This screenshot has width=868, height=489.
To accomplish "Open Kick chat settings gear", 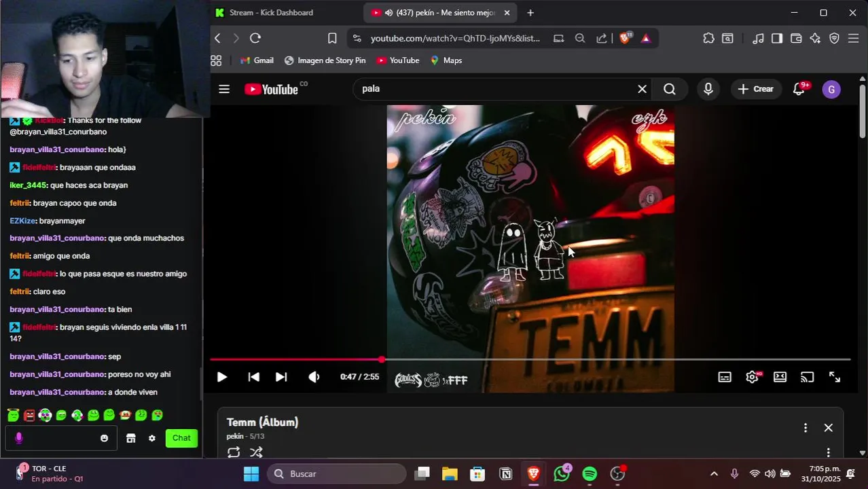I will (152, 439).
